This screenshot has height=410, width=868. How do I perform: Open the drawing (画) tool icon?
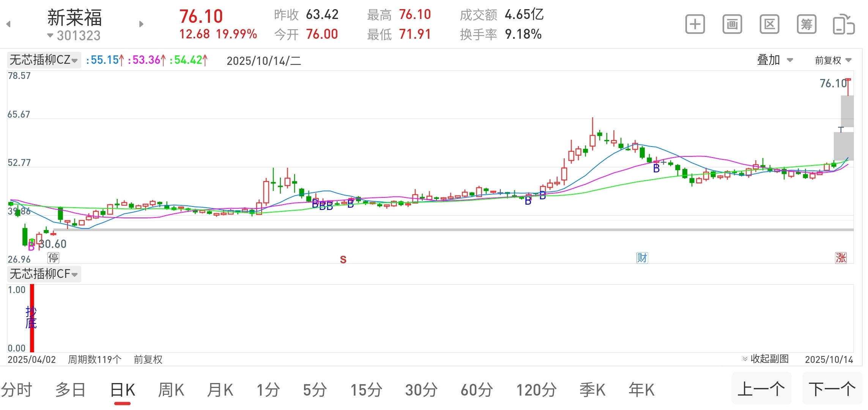tap(732, 25)
